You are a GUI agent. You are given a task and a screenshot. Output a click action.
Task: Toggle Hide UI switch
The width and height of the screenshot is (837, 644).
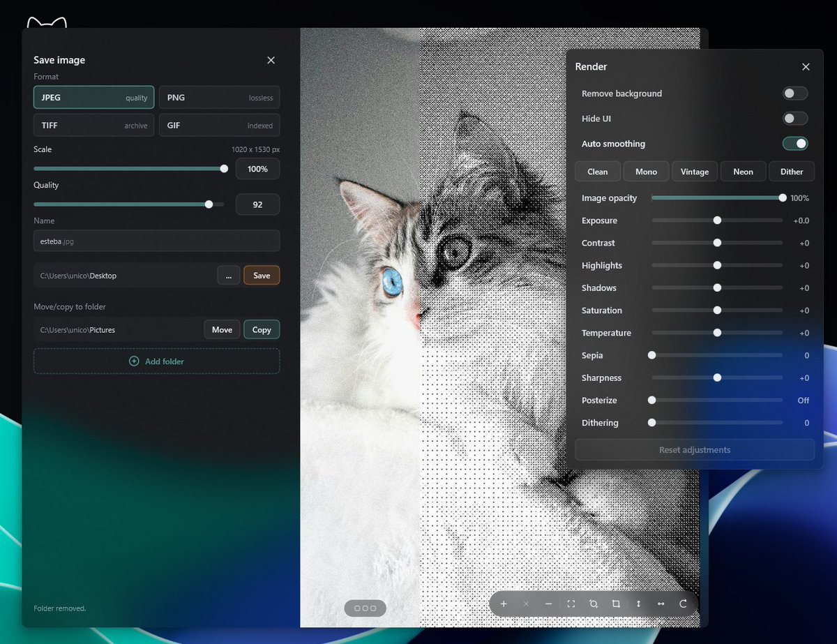click(x=795, y=119)
